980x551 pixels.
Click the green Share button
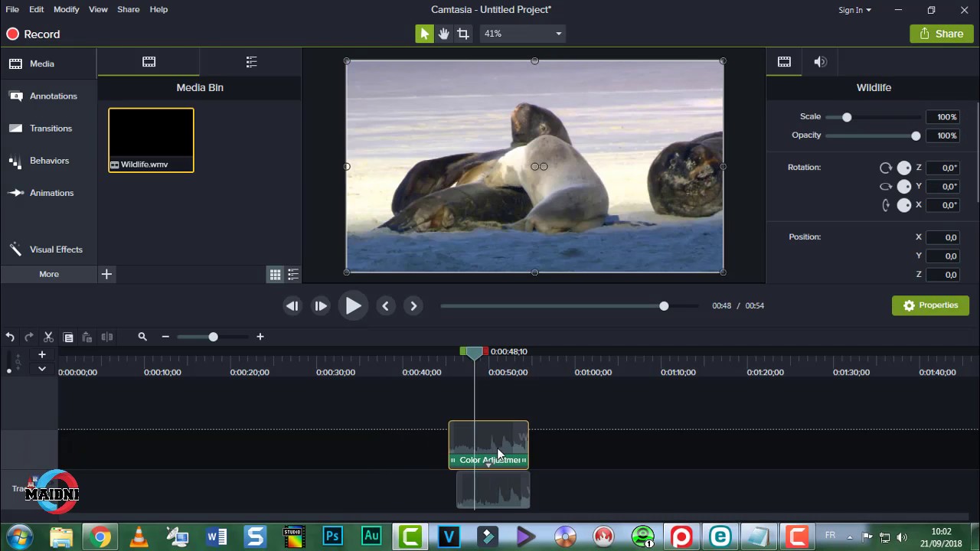click(x=941, y=34)
